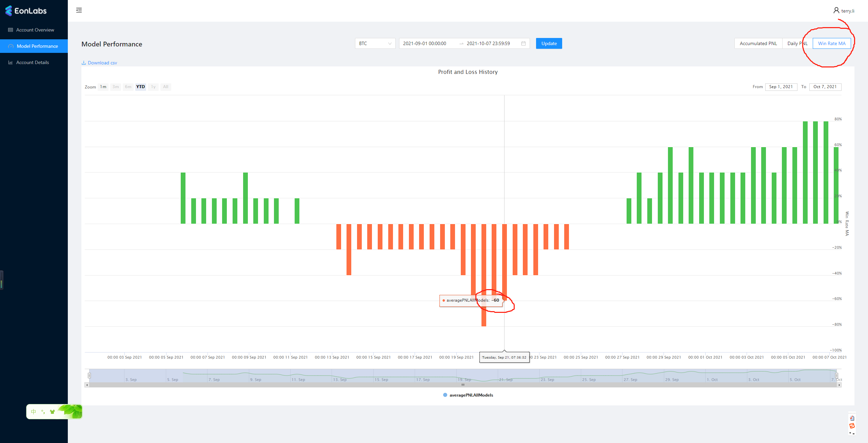Click the navigator's right scroll arrow

pyautogui.click(x=839, y=385)
